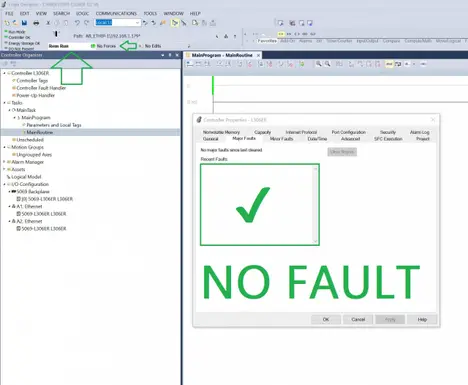Screen dimensions: 468x385
Task: Click the Verify Controller icon
Action: click(x=184, y=23)
